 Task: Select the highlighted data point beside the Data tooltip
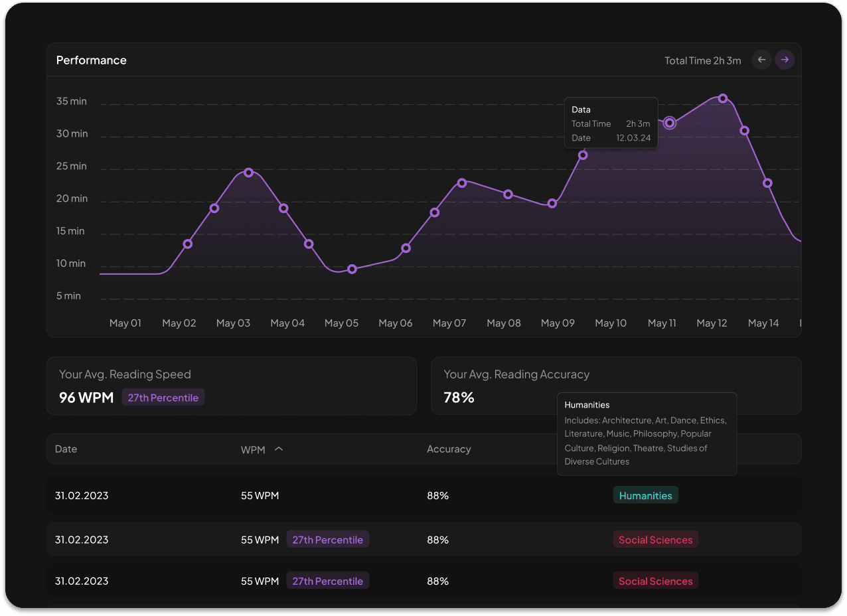(x=670, y=122)
